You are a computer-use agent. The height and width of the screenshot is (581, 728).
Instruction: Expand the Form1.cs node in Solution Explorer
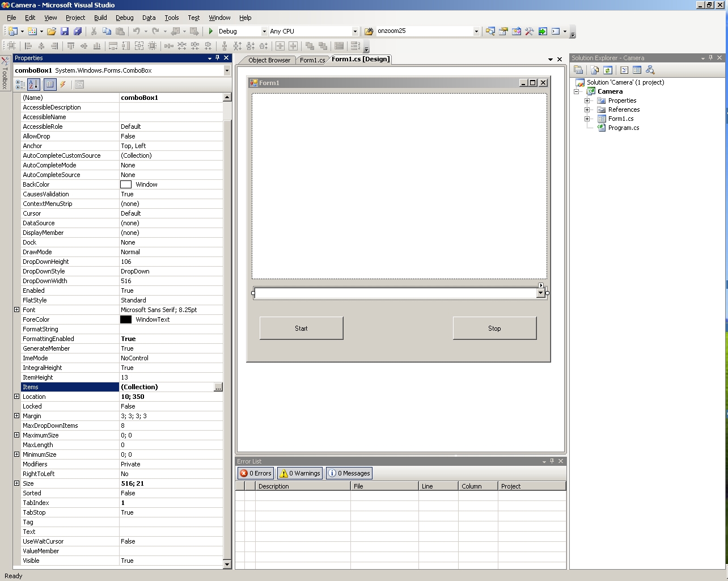587,119
